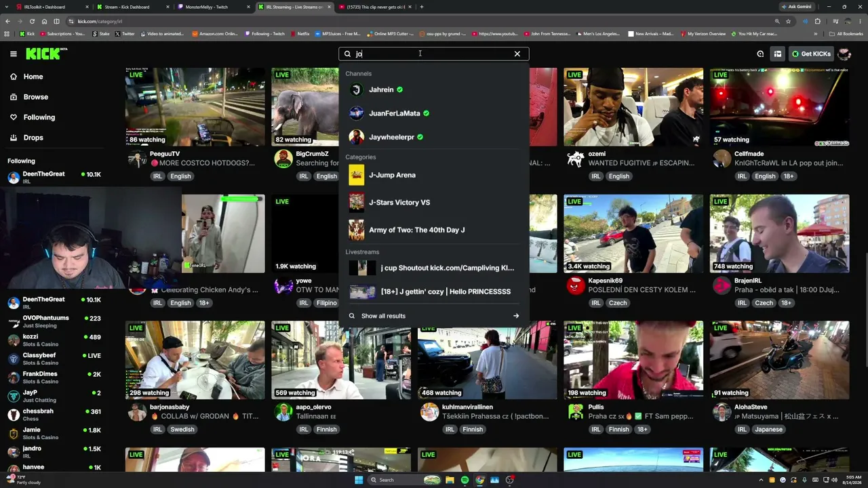The width and height of the screenshot is (868, 488).
Task: Open the Windows Start menu
Action: tap(359, 480)
